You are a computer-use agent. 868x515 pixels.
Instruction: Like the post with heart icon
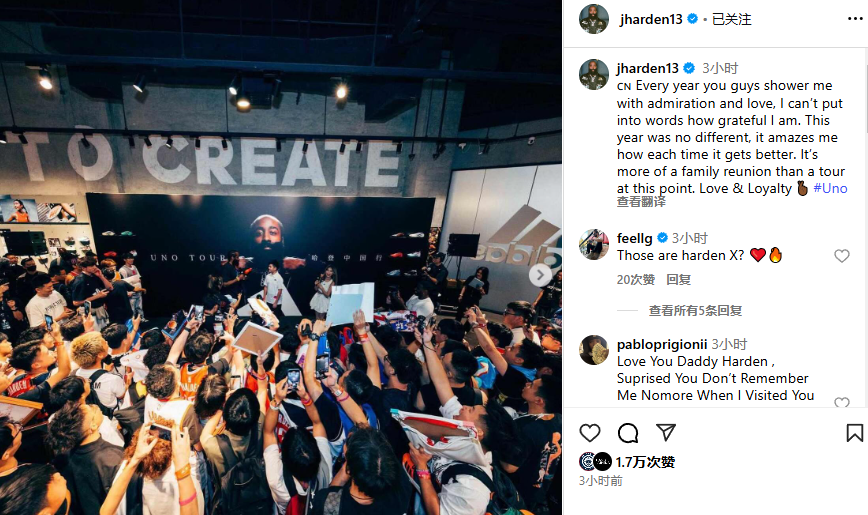pyautogui.click(x=590, y=432)
